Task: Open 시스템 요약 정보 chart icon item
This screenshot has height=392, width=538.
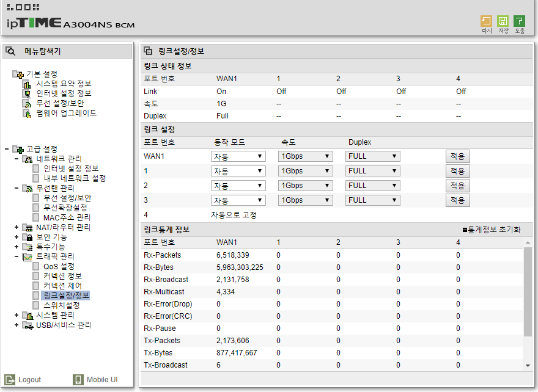Action: pos(27,84)
